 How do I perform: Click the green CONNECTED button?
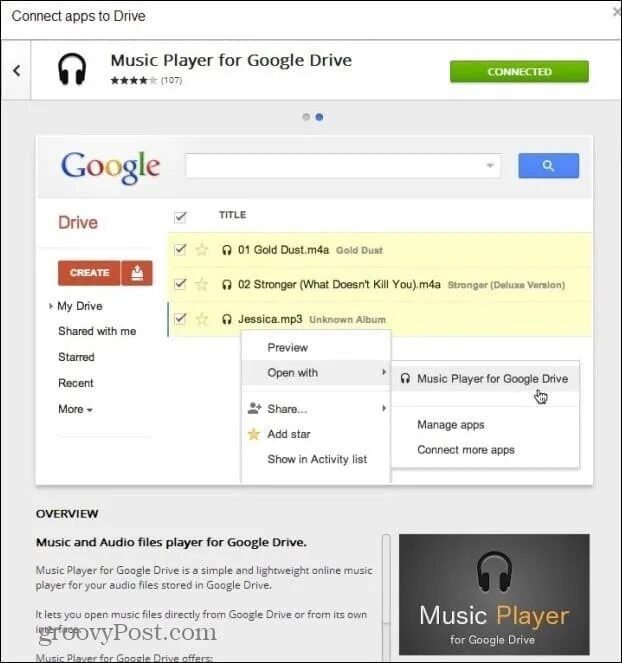519,72
